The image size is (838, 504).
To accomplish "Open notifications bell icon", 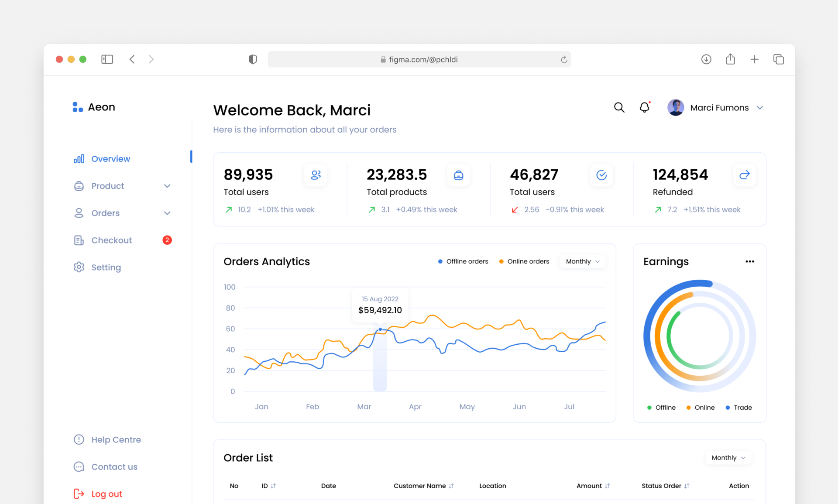I will pos(645,107).
